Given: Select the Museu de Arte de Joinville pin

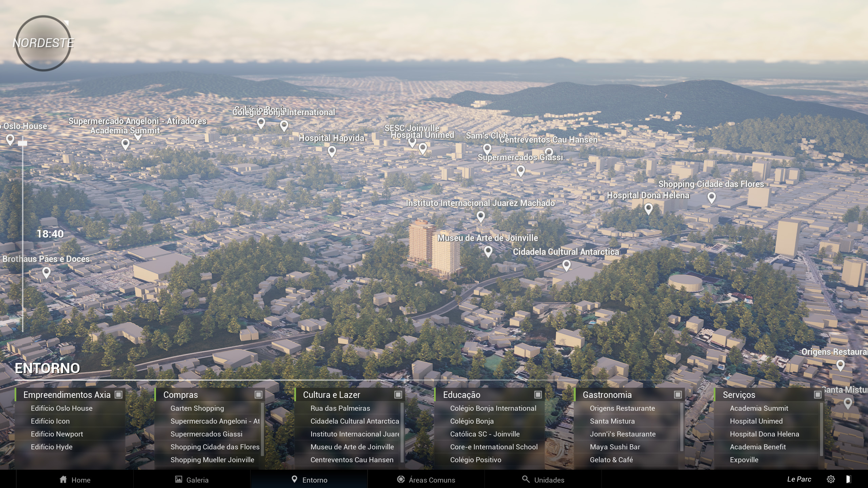Looking at the screenshot, I should click(x=488, y=251).
